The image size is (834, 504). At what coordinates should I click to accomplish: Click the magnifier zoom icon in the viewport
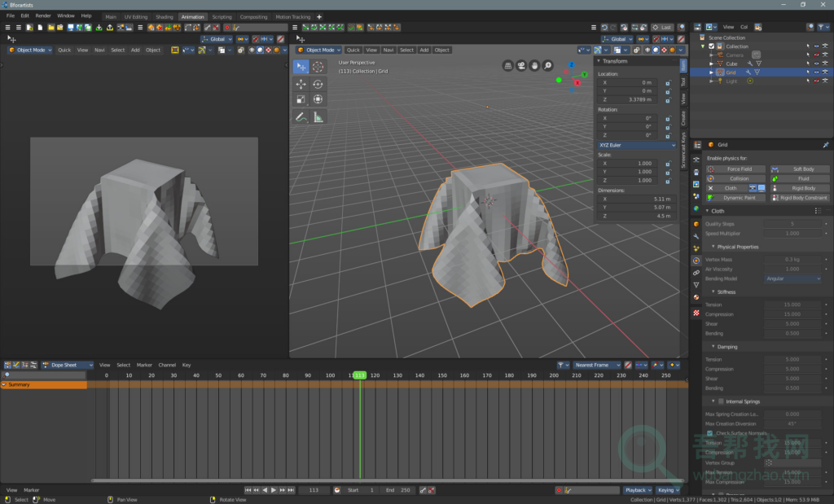pyautogui.click(x=546, y=65)
